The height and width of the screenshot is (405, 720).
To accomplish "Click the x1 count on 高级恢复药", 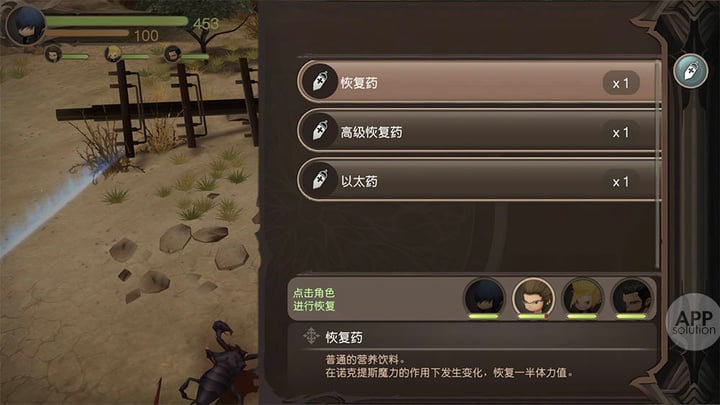I will 621,133.
